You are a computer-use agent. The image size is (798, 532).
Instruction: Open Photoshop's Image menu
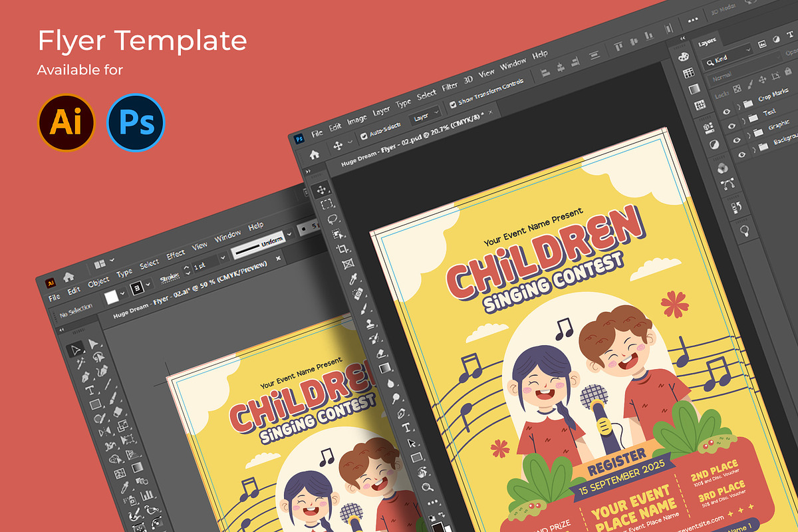(x=356, y=119)
